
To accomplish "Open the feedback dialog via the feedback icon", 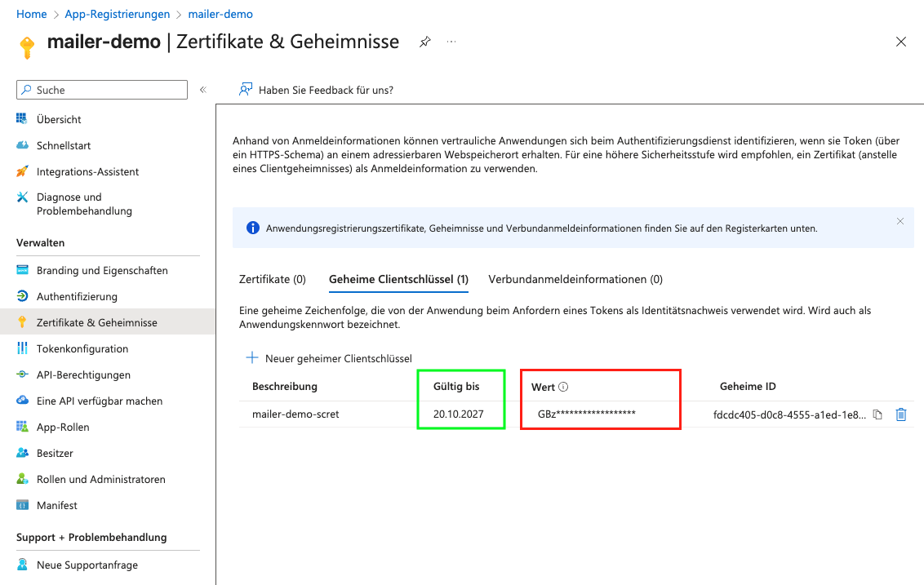I will [x=247, y=90].
